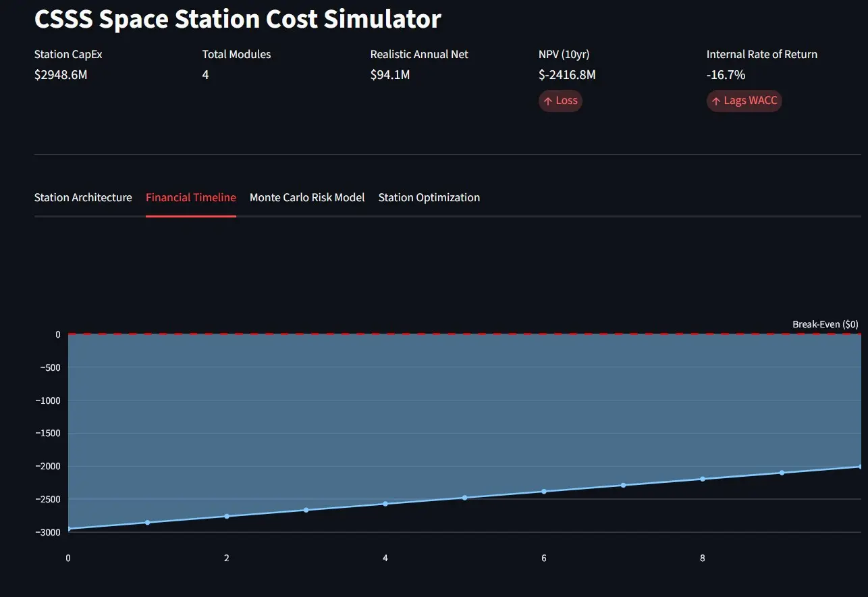Click the arrow icon in Lags WACC badge
Screen dimensions: 868x597
click(716, 101)
